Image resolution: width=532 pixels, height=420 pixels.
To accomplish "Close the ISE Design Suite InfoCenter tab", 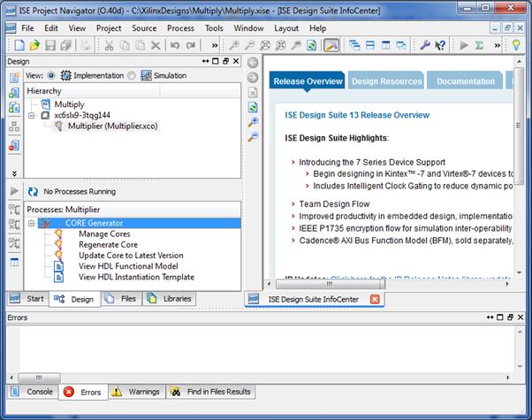I will point(375,299).
